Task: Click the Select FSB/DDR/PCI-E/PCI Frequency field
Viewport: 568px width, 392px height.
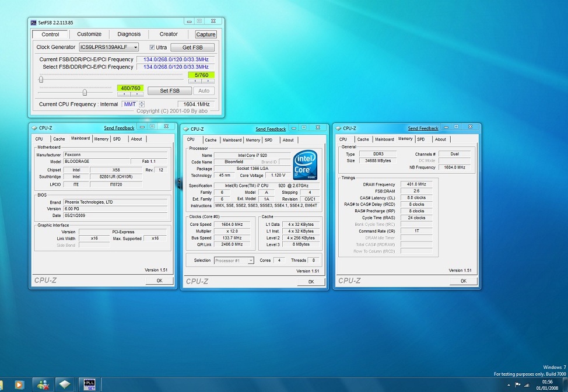Action: [176, 67]
